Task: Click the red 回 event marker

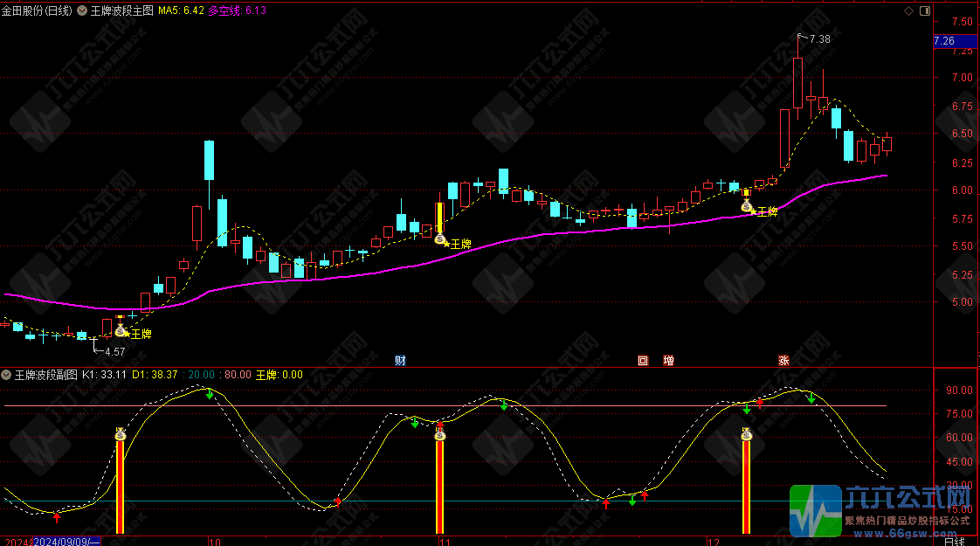Action: click(x=643, y=360)
